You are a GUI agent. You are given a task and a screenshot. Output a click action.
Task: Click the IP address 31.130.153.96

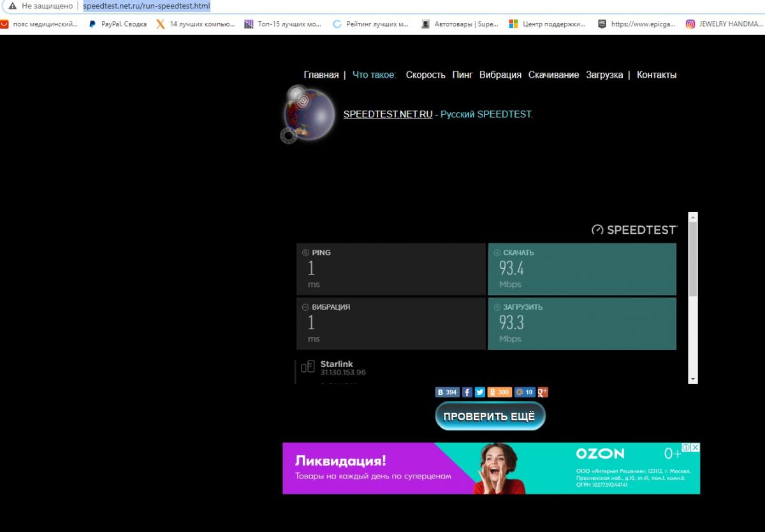[343, 372]
